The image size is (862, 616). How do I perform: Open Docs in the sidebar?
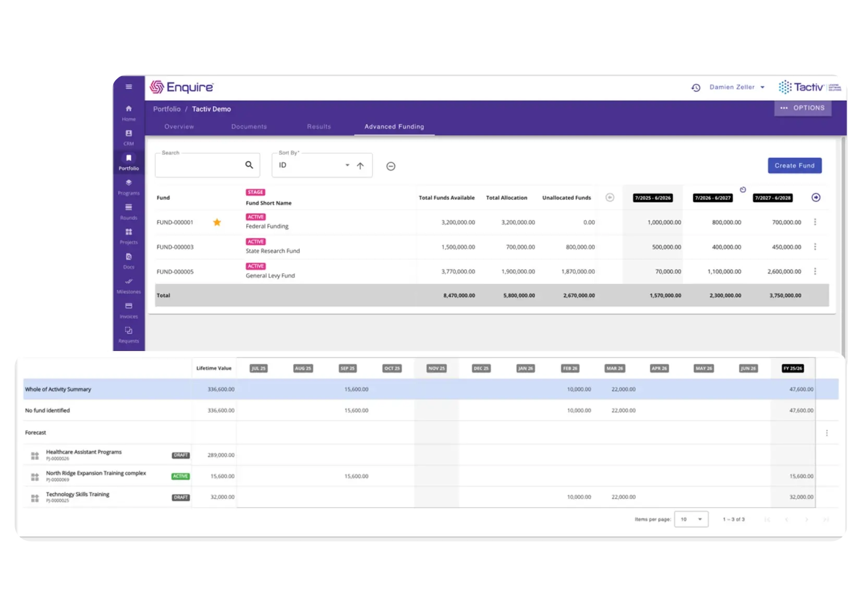point(129,261)
